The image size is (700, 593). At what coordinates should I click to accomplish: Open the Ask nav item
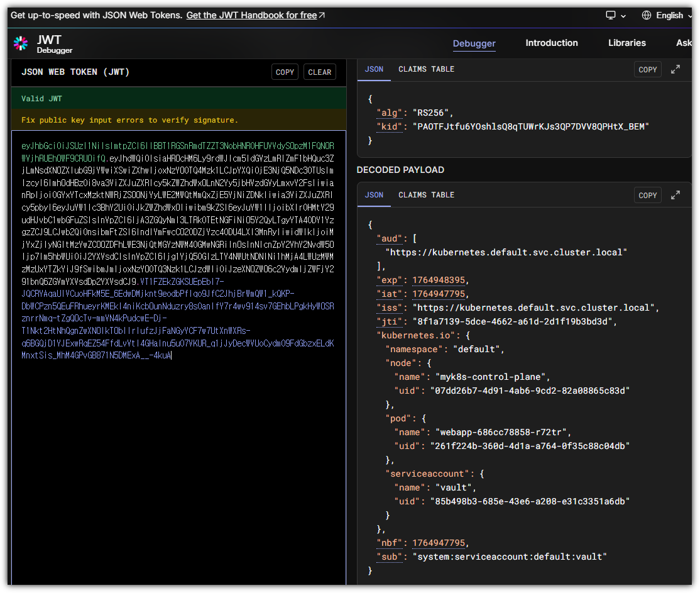684,43
